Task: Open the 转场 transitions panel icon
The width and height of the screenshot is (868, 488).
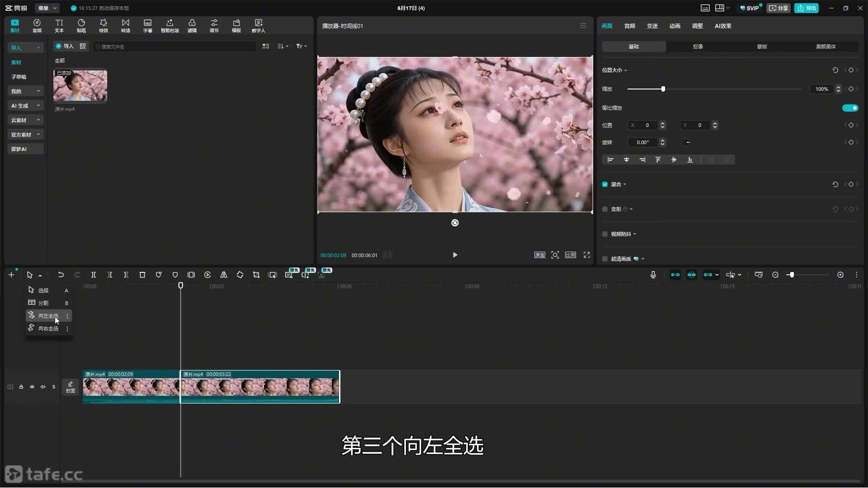Action: (x=126, y=26)
